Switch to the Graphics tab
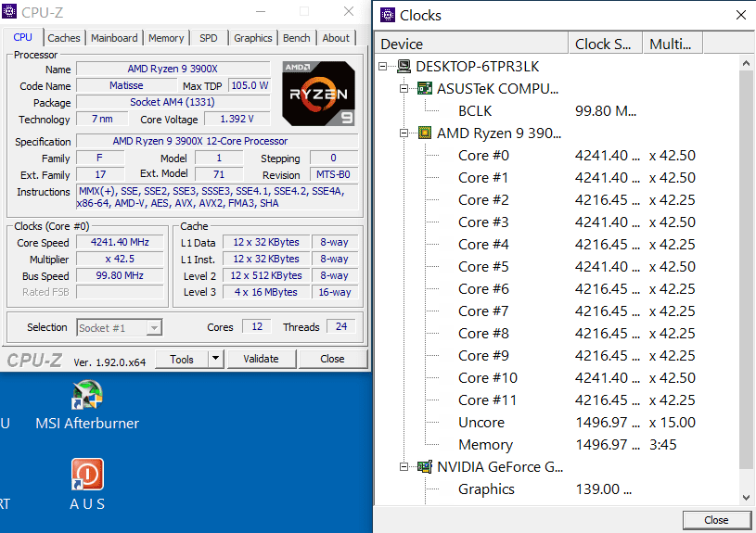Viewport: 756px width, 533px height. click(x=252, y=38)
